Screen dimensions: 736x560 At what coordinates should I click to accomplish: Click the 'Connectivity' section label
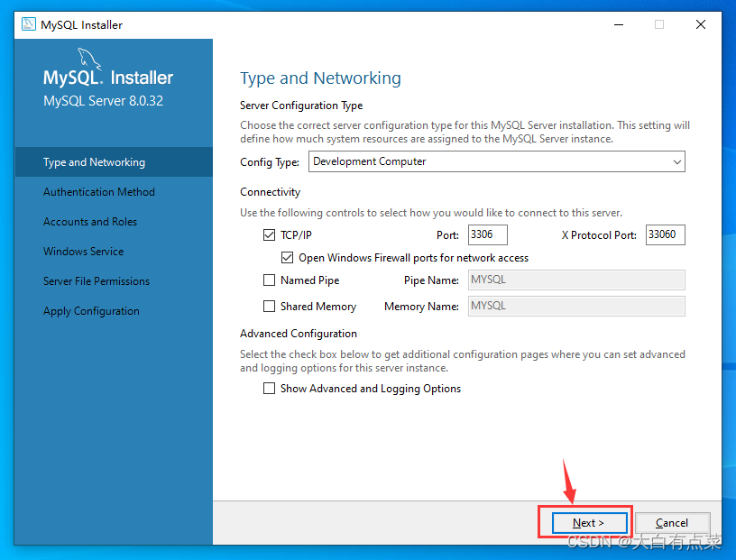(270, 192)
